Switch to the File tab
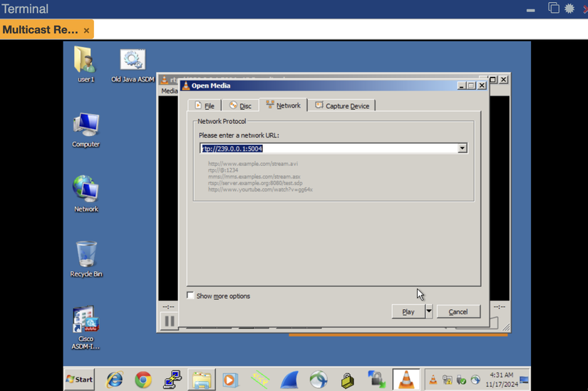Screen dimensions: 588x391 coord(205,105)
